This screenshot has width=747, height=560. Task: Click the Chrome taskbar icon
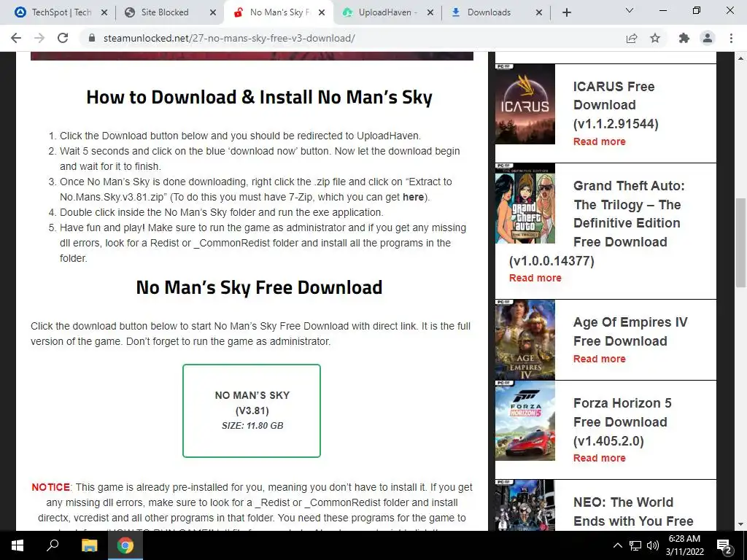125,545
